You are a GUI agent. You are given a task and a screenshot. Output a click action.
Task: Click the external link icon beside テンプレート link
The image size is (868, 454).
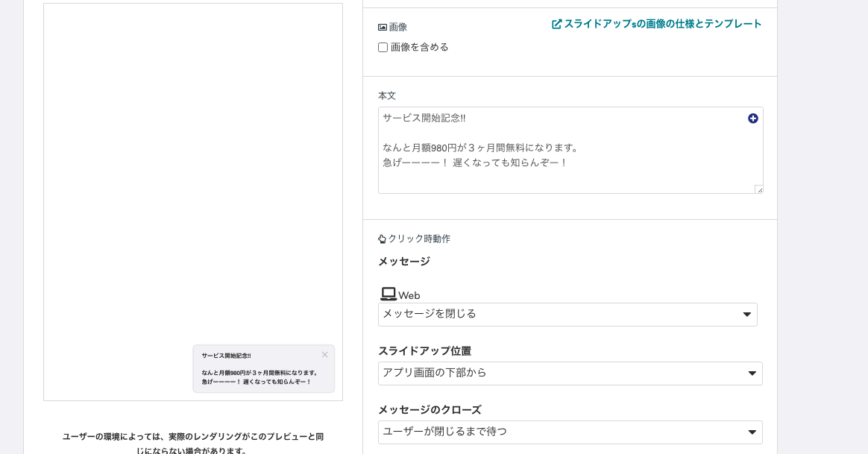coord(557,24)
